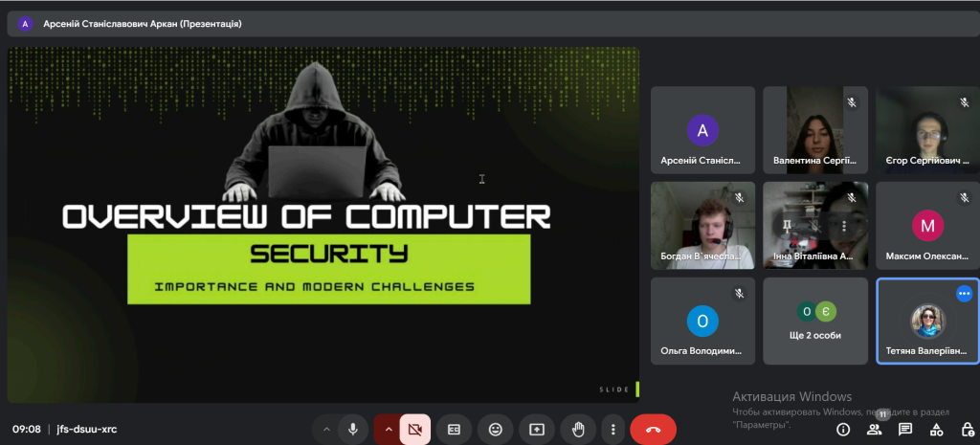
Task: Toggle closed captions on
Action: (455, 430)
